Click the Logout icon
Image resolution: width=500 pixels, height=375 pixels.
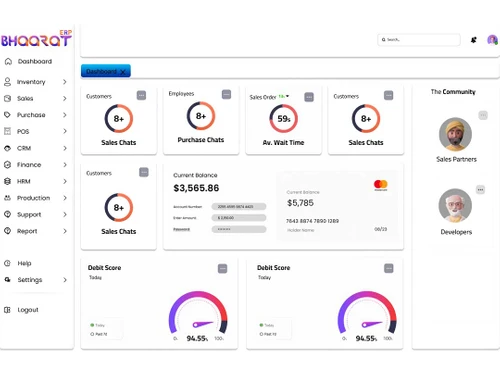click(x=7, y=310)
